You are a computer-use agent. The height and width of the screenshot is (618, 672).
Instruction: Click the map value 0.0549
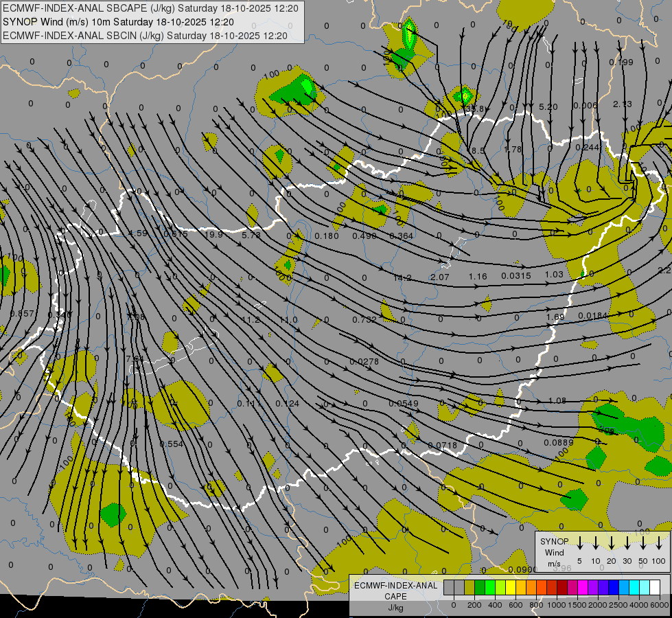point(404,404)
